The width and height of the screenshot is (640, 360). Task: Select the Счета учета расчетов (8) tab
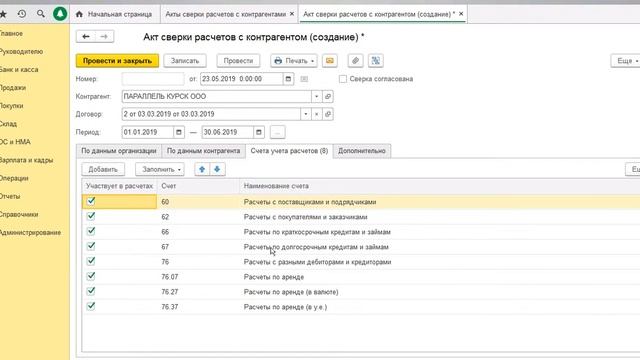[289, 151]
